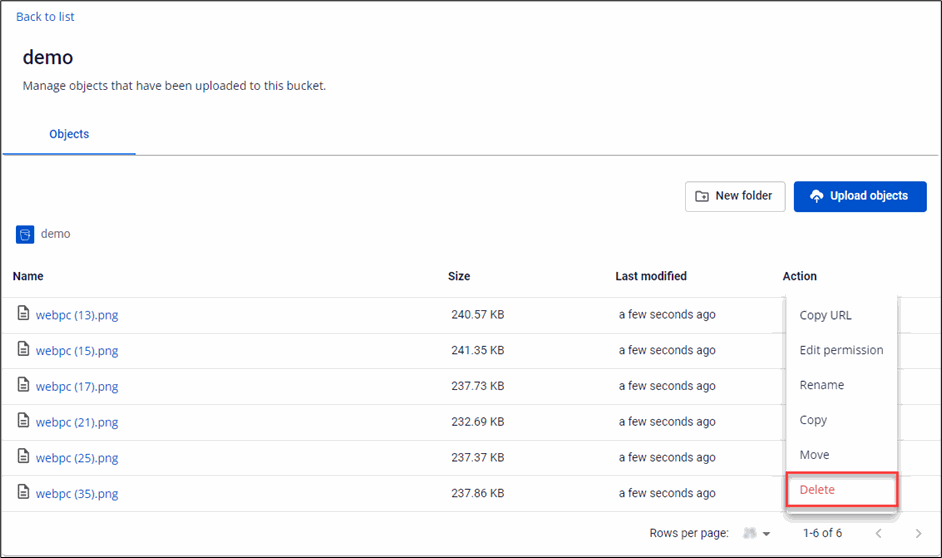Click the 240.57 KB size cell
This screenshot has width=942, height=558.
pyautogui.click(x=478, y=315)
